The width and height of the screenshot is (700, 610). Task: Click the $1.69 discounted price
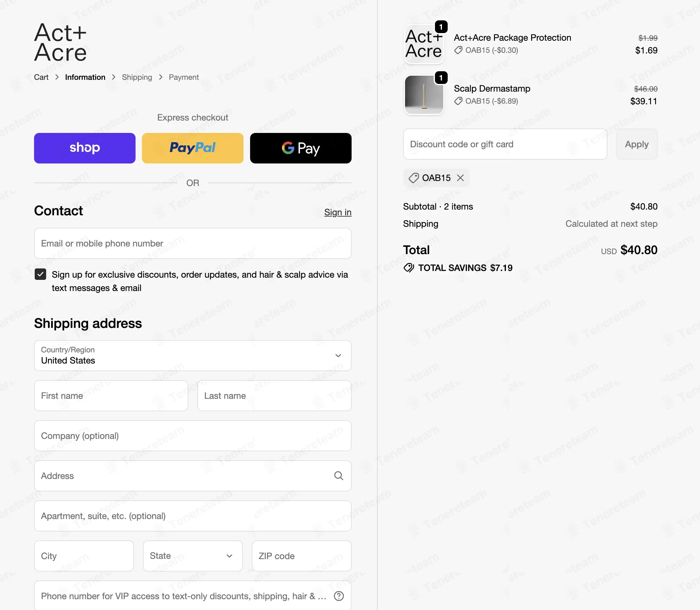646,50
